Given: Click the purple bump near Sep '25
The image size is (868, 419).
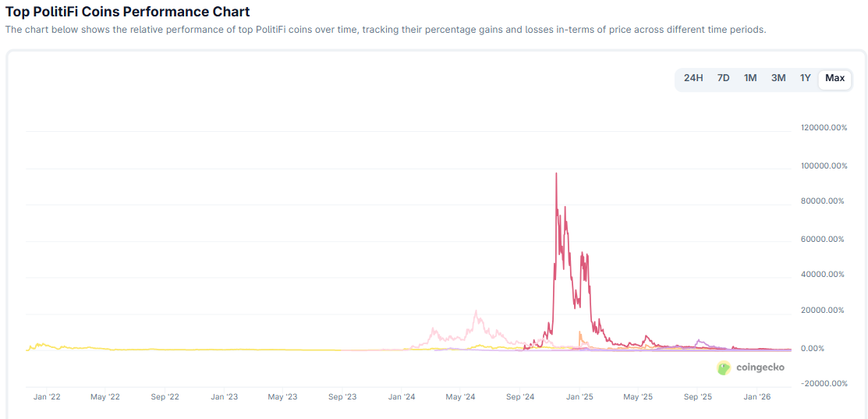Looking at the screenshot, I should 700,340.
